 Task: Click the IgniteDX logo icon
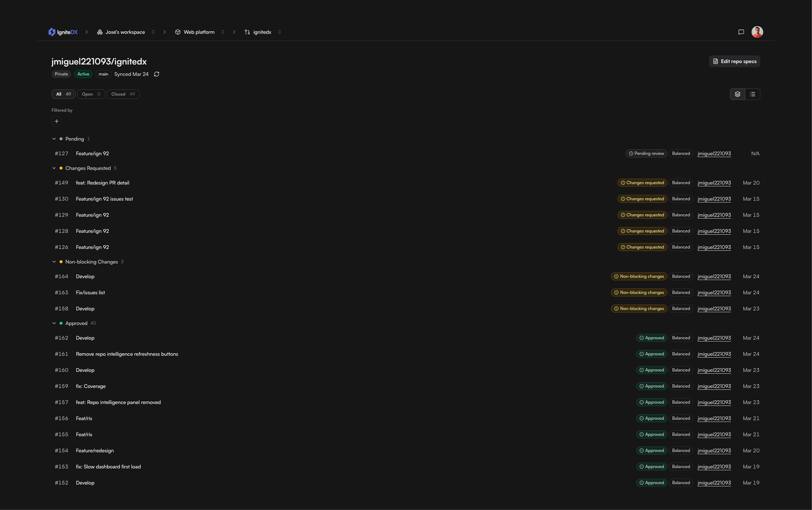coord(52,32)
